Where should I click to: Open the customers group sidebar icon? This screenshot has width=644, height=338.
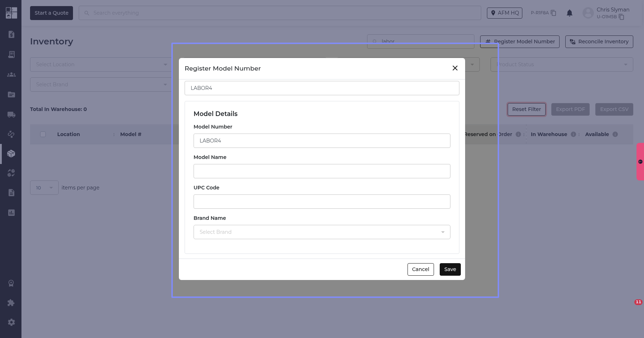[x=11, y=74]
